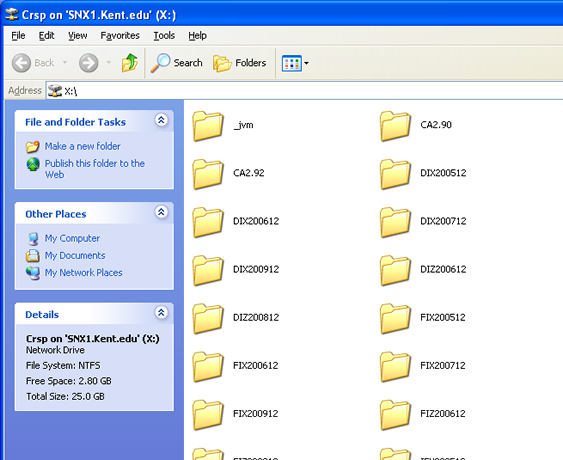Open My Network Places link

(x=83, y=273)
